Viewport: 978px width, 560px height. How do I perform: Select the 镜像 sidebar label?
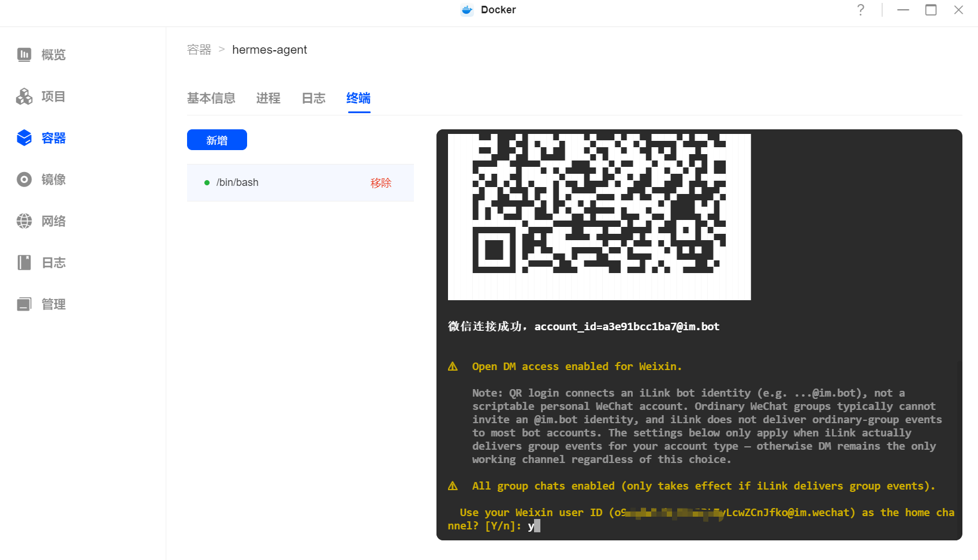click(54, 180)
